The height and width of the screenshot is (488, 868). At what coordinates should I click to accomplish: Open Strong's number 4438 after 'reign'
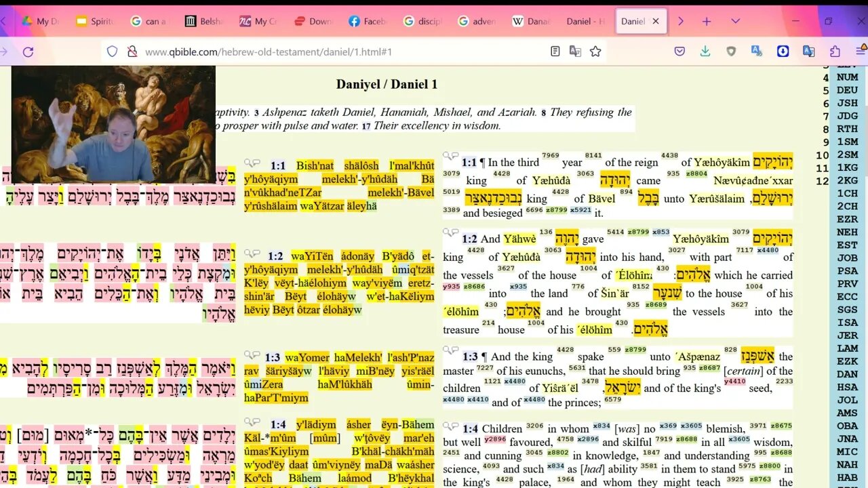669,156
